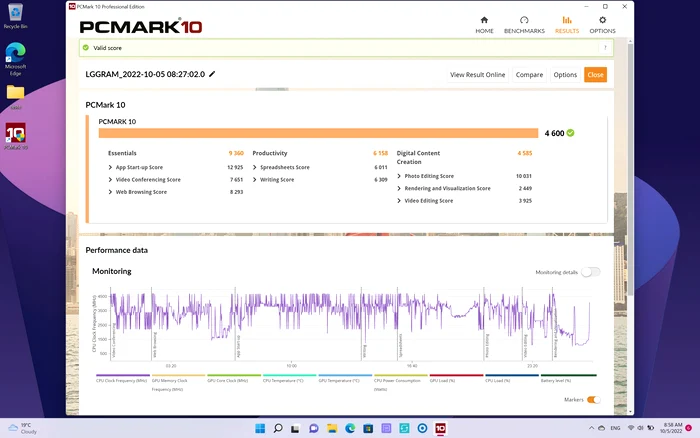This screenshot has width=700, height=438.
Task: Open the result Options button
Action: tap(565, 75)
